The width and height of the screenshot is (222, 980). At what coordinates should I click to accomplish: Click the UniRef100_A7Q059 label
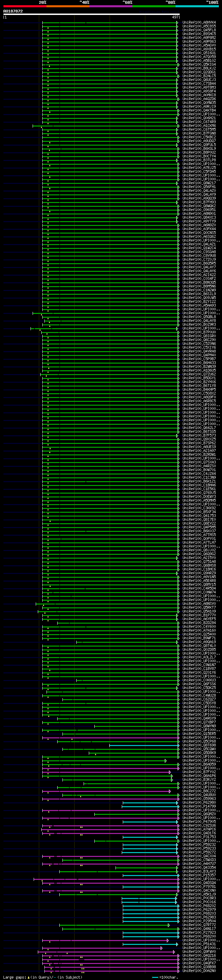199,57
